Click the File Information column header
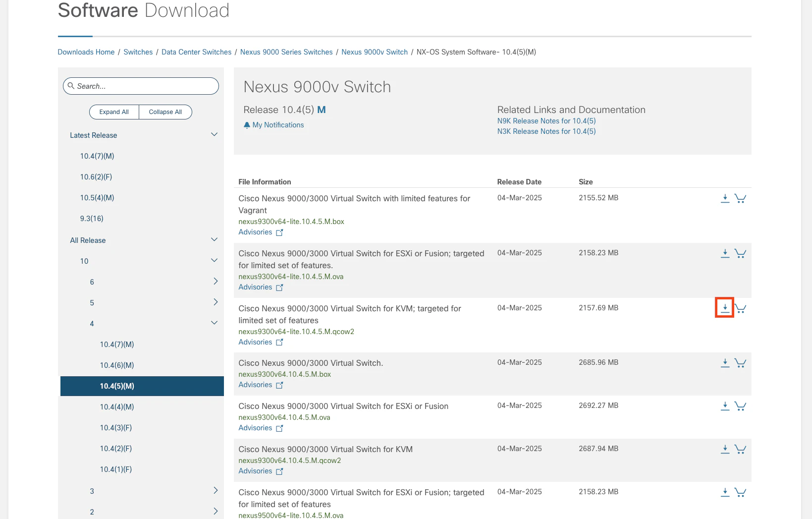Image resolution: width=812 pixels, height=519 pixels. (x=265, y=182)
